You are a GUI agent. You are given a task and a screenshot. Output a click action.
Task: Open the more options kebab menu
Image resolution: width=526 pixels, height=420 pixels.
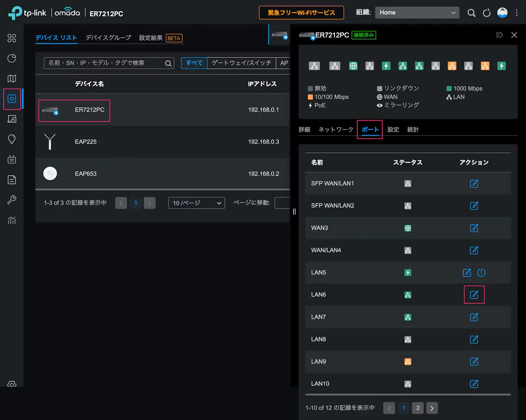[517, 13]
